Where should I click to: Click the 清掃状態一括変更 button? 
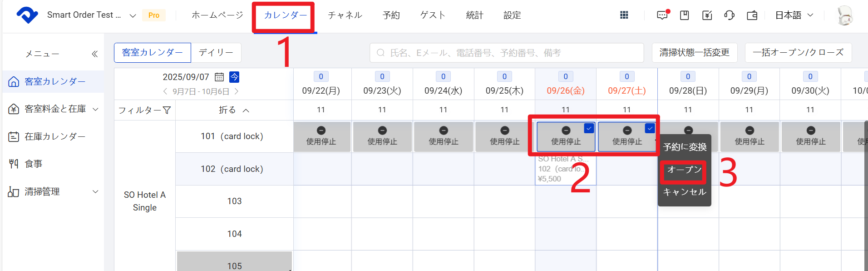(694, 53)
